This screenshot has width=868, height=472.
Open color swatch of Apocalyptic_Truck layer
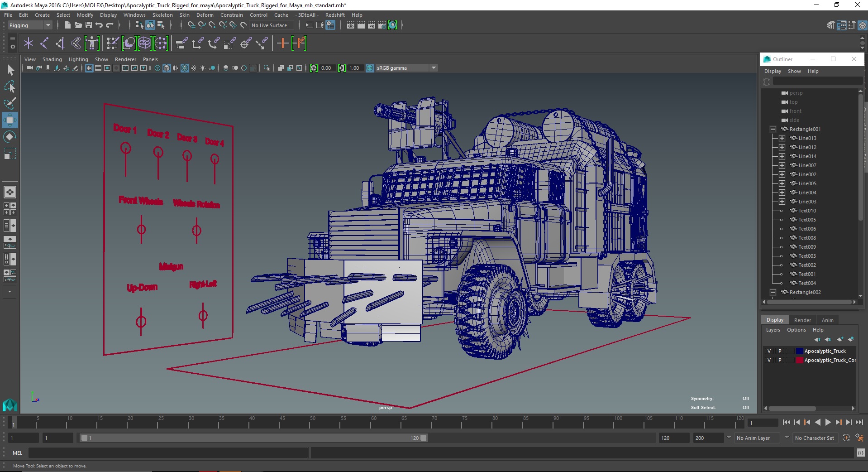pyautogui.click(x=799, y=351)
